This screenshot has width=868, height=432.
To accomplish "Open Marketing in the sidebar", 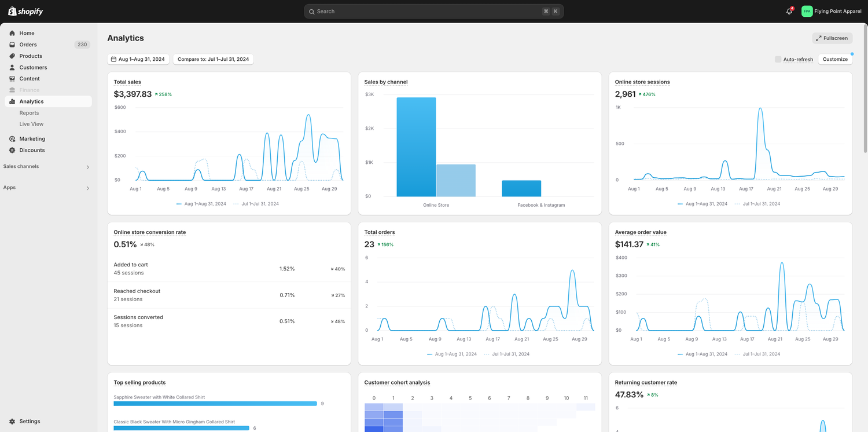I will point(48,139).
